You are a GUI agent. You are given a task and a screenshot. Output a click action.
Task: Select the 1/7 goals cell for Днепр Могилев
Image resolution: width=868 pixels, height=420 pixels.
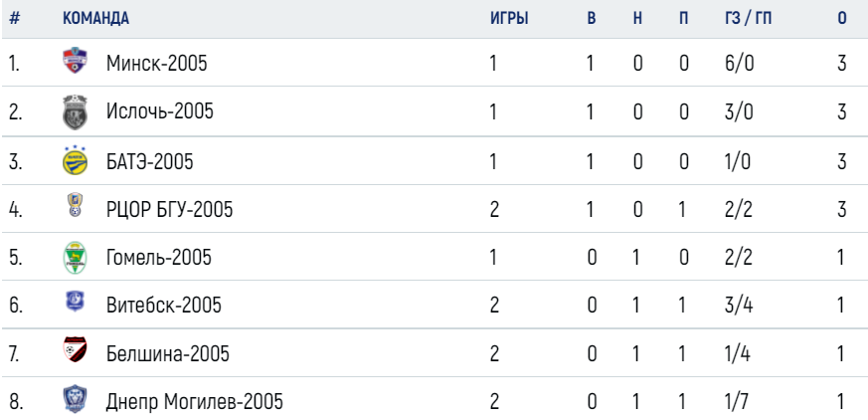tap(738, 402)
